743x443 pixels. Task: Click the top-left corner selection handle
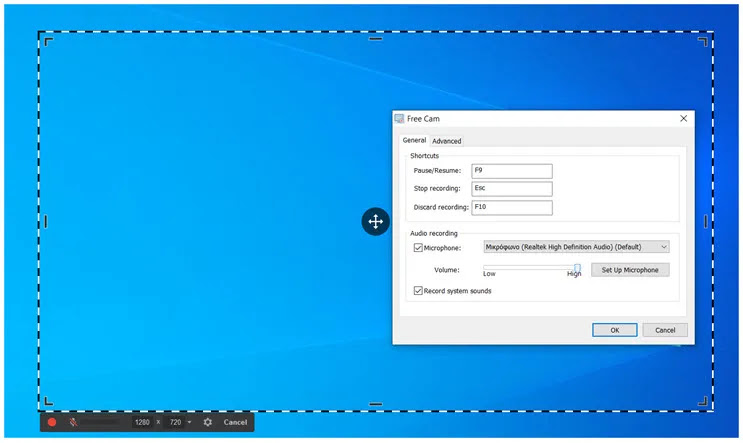point(48,42)
